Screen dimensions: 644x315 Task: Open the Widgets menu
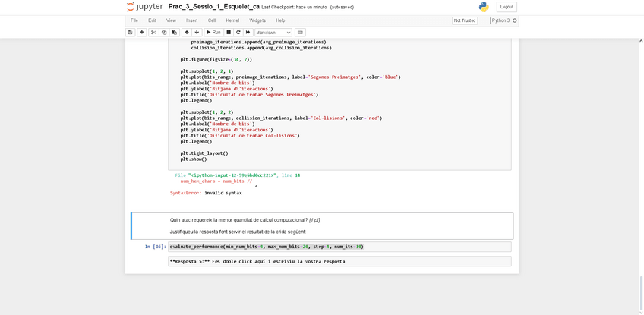tap(257, 20)
